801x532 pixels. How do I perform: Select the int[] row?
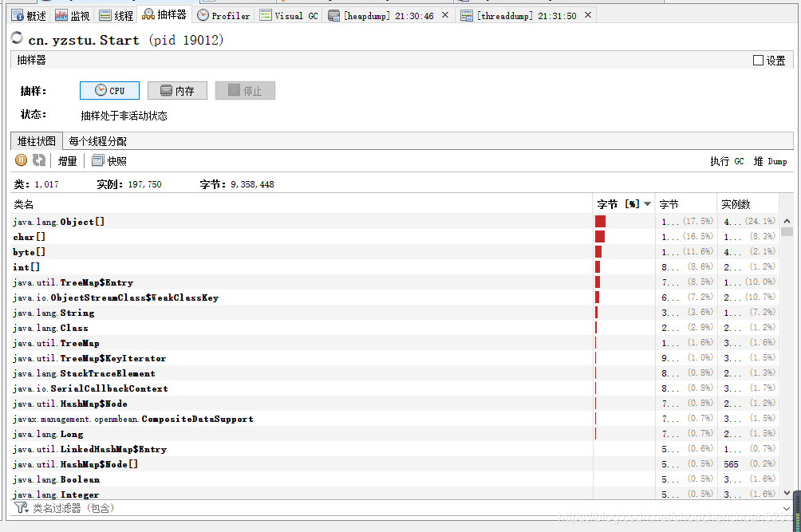pos(395,267)
